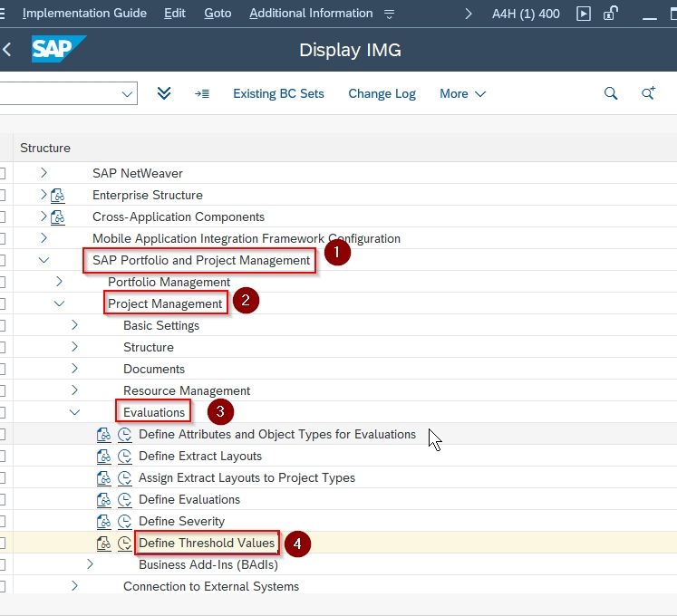Open the command field dropdown arrow
Viewport: 677px width, 616px height.
[127, 93]
